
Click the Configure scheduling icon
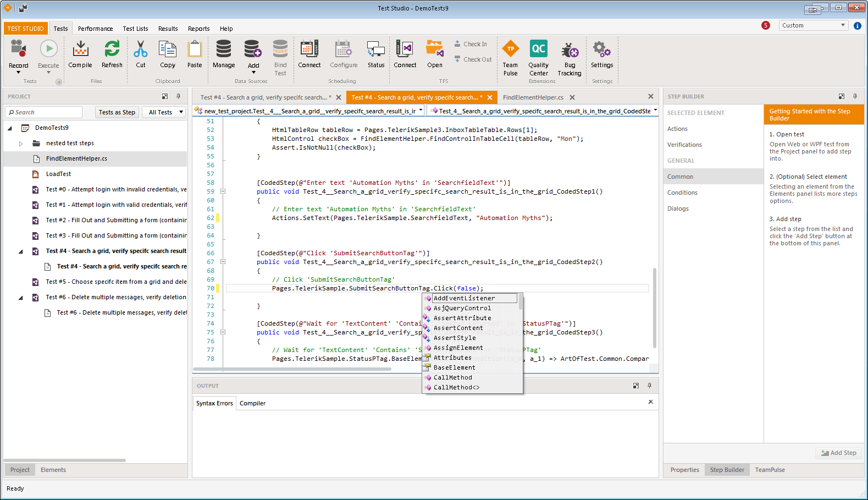[344, 49]
